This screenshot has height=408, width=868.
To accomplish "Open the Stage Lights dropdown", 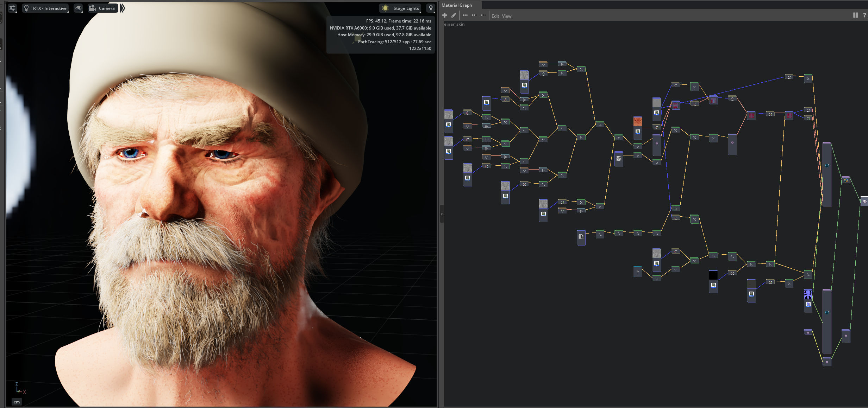I will pyautogui.click(x=400, y=8).
